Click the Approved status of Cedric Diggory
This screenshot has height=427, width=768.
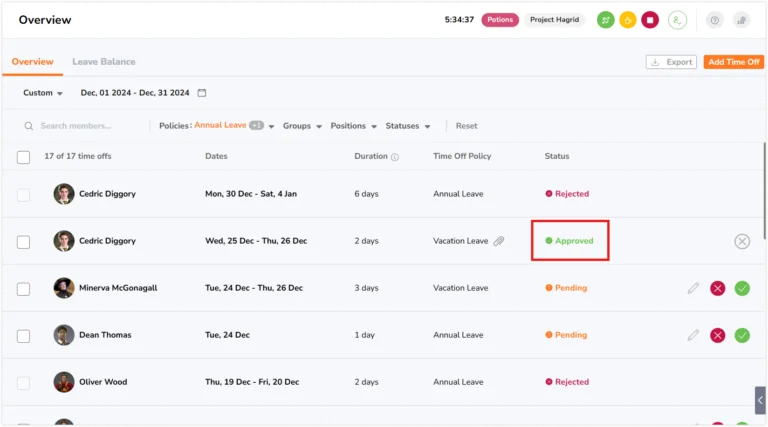pyautogui.click(x=569, y=241)
